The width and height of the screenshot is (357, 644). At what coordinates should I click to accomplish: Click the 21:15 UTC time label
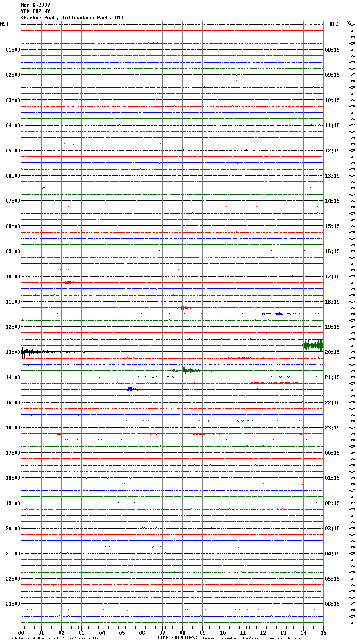point(332,377)
